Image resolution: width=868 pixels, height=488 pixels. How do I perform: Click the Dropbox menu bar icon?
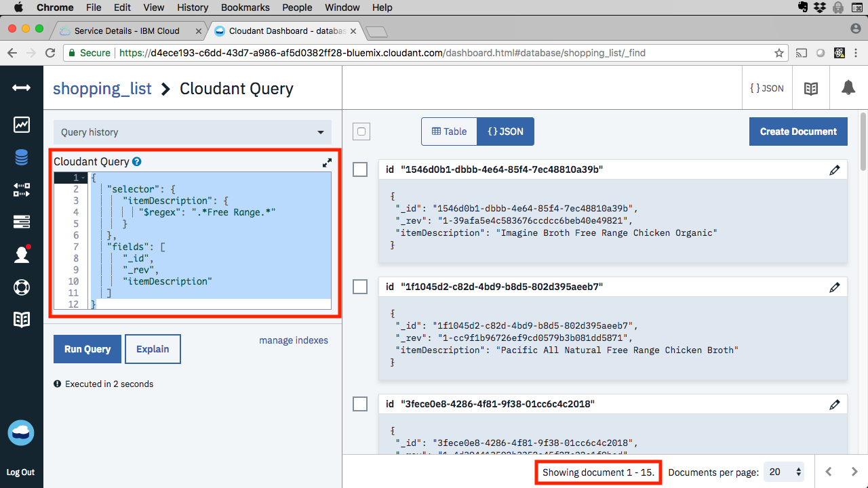pos(821,7)
